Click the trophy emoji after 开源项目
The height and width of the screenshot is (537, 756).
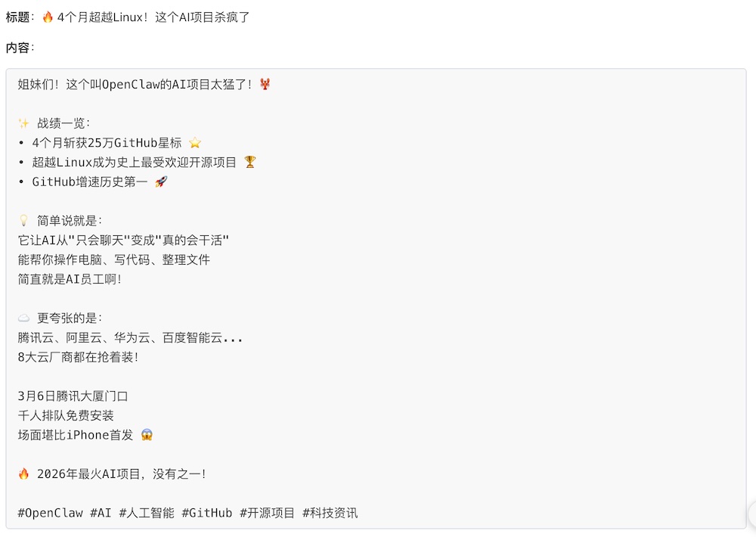249,162
